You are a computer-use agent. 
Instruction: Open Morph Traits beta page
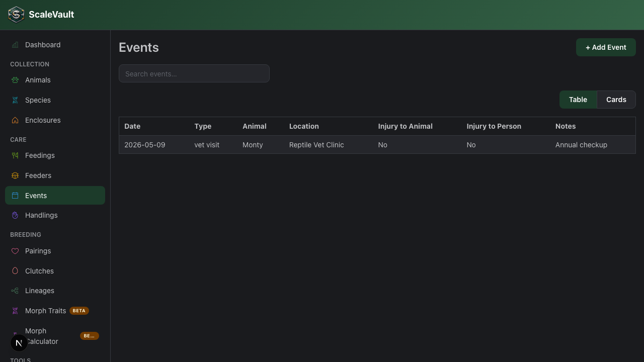55,311
